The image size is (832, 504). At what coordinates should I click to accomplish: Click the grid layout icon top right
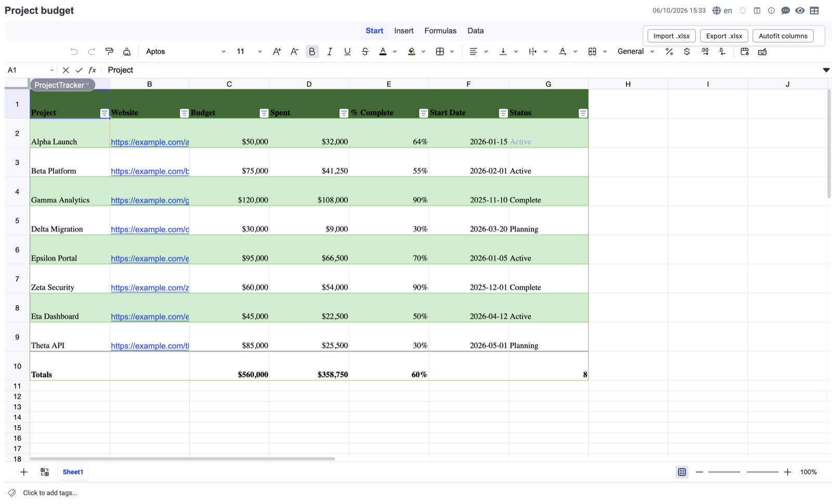814,10
